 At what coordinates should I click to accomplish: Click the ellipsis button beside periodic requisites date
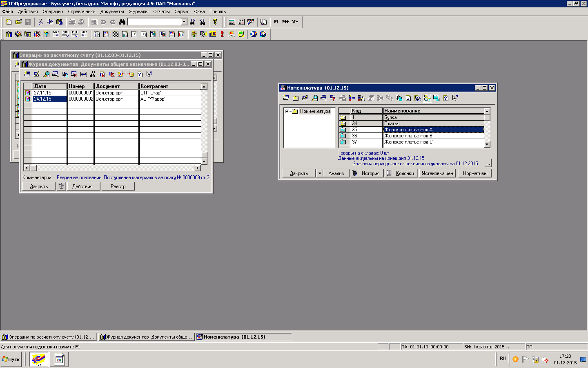click(x=488, y=163)
